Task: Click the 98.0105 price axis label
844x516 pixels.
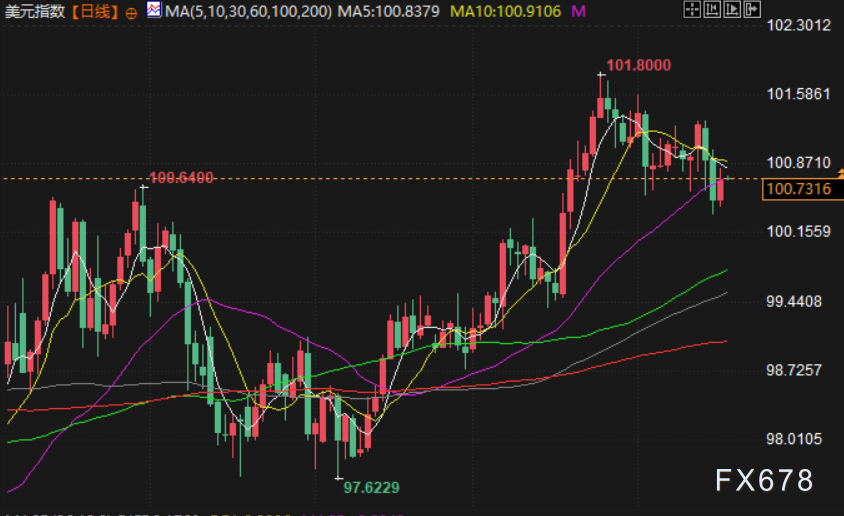Action: pyautogui.click(x=794, y=439)
